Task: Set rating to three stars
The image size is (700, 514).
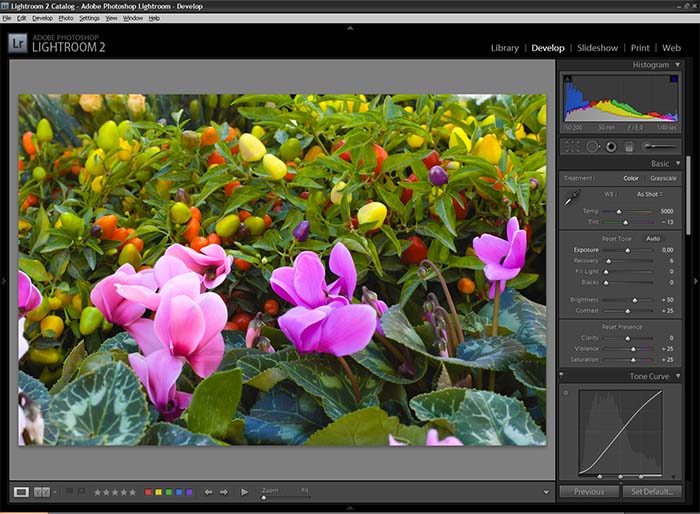Action: pos(115,492)
